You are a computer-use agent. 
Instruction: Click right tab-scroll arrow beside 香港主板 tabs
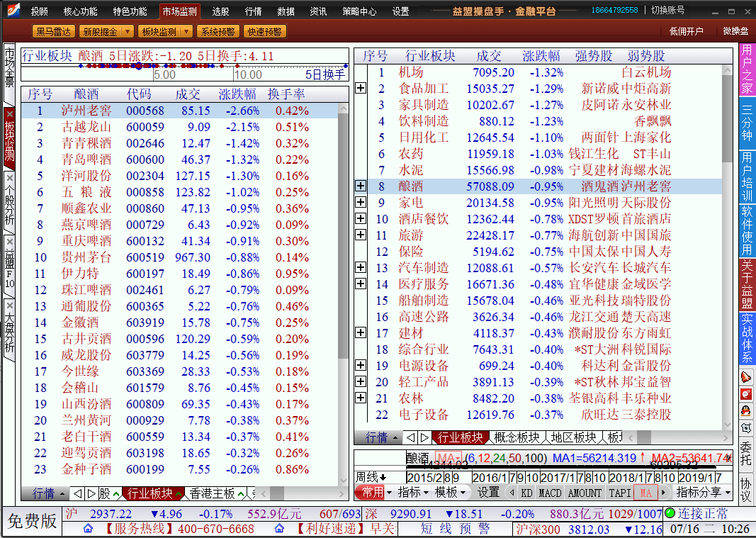(91, 493)
